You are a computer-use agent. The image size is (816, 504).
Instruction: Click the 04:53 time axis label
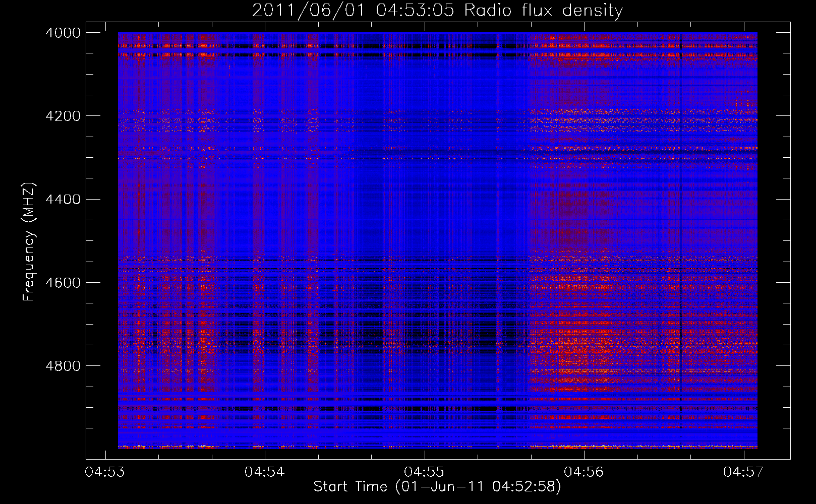pyautogui.click(x=105, y=472)
